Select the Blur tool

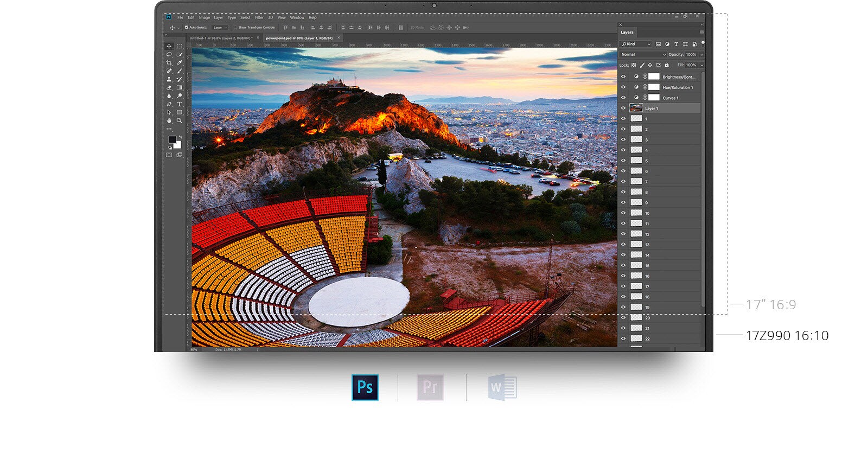(169, 96)
